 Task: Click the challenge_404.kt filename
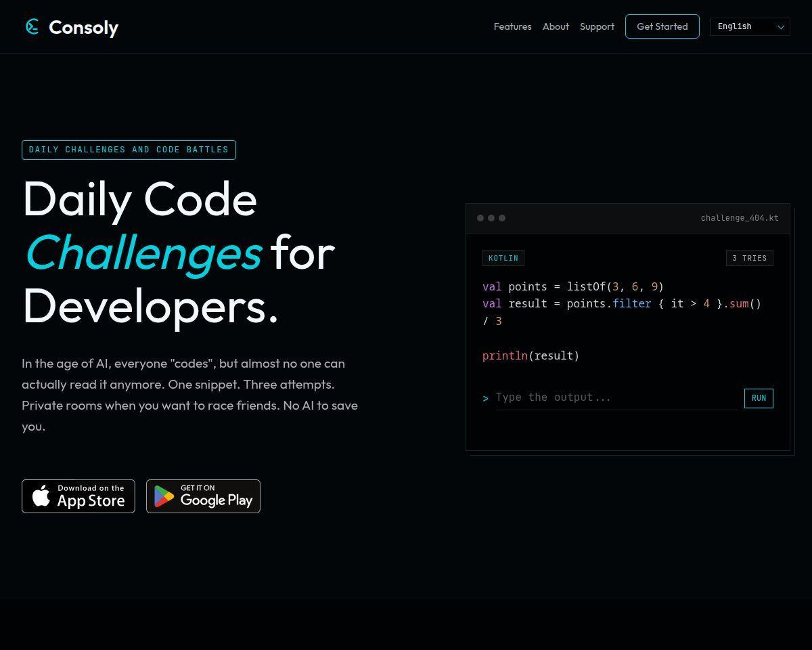coord(740,218)
